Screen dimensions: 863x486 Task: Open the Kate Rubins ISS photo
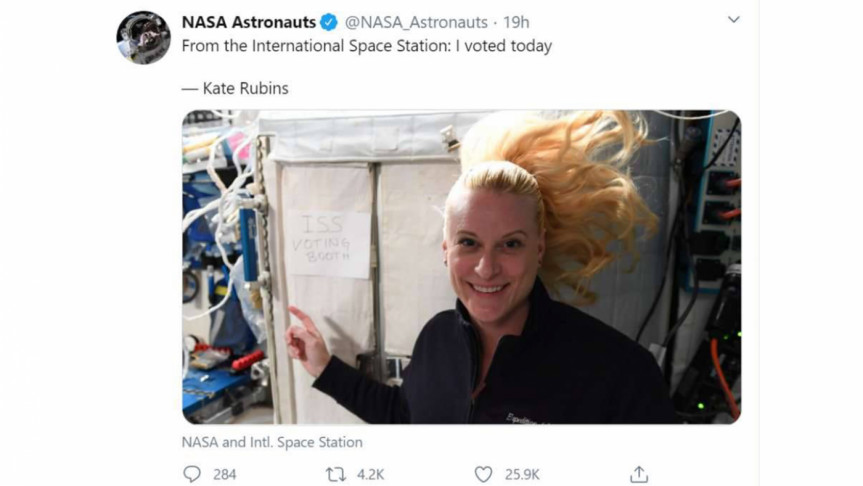point(461,267)
